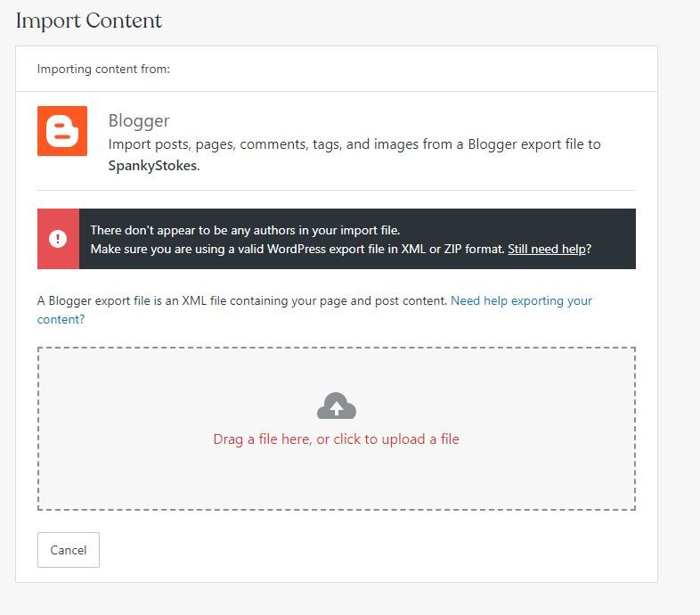Click the white exclamation error icon
The height and width of the screenshot is (615, 700).
pyautogui.click(x=58, y=239)
